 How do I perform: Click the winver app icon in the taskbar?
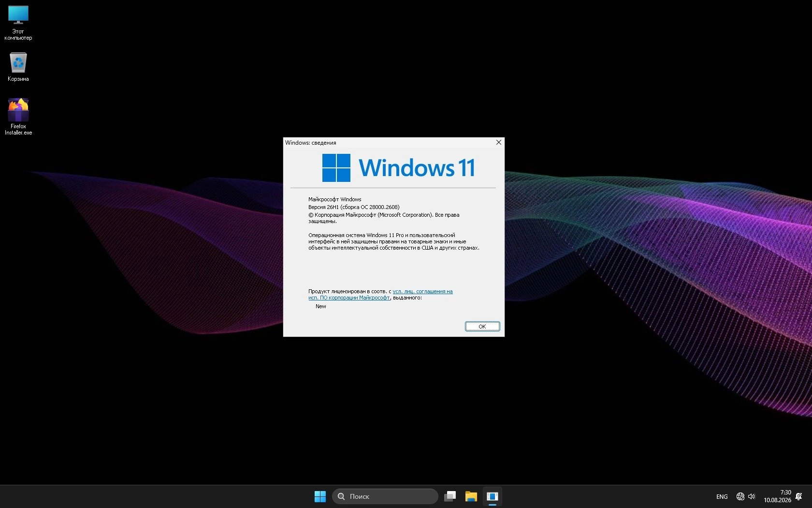[493, 496]
